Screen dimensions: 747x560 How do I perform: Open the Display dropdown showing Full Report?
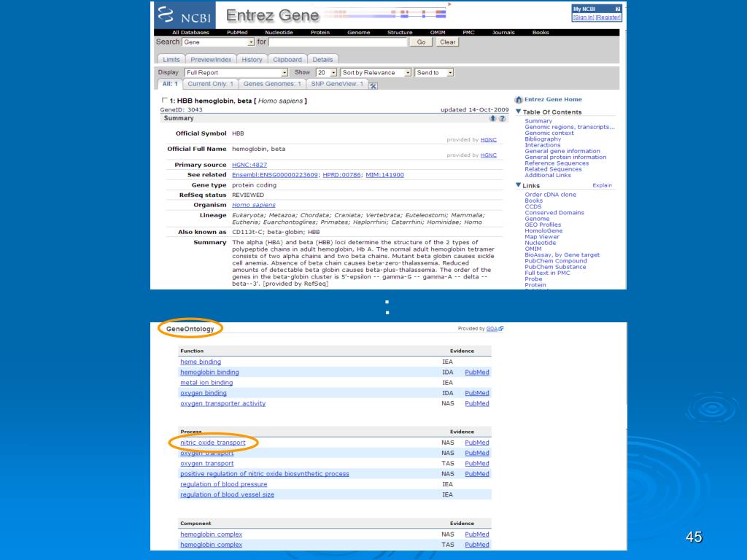[236, 72]
